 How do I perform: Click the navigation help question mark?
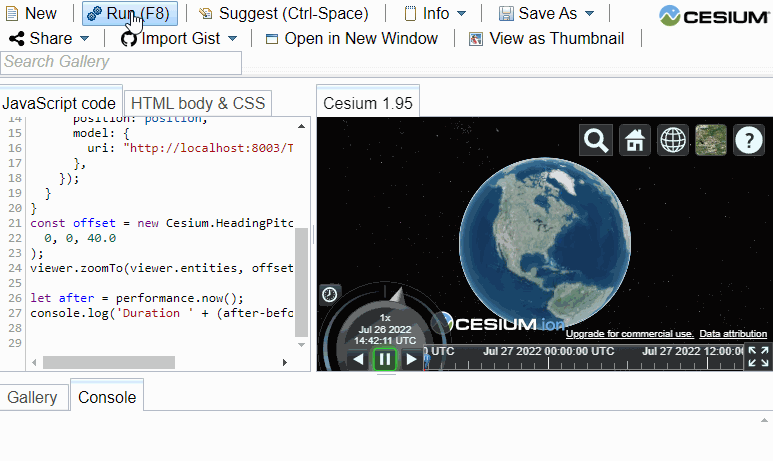click(748, 141)
